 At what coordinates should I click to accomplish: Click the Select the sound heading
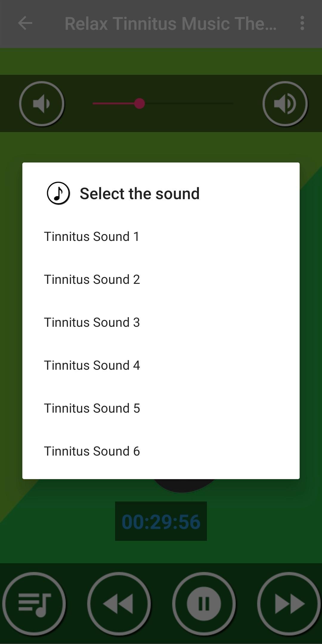coord(140,193)
